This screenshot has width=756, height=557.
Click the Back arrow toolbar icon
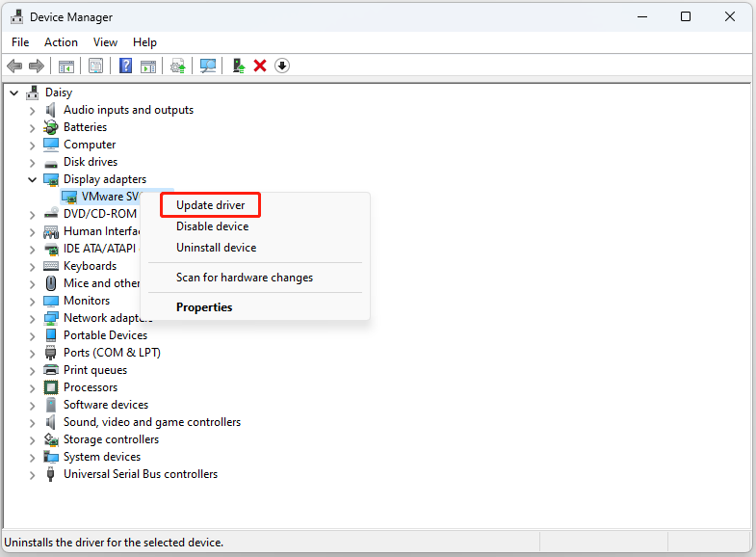[14, 66]
